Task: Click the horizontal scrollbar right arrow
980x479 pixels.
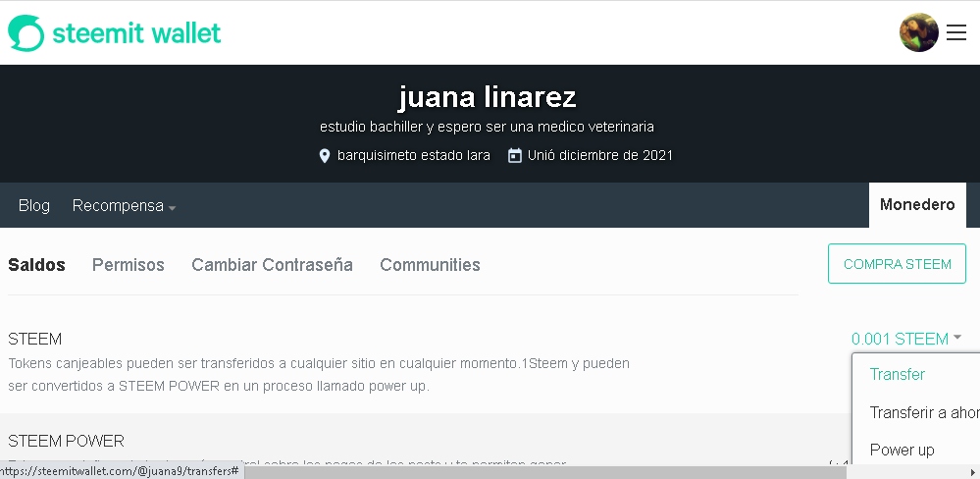Action: click(974, 473)
